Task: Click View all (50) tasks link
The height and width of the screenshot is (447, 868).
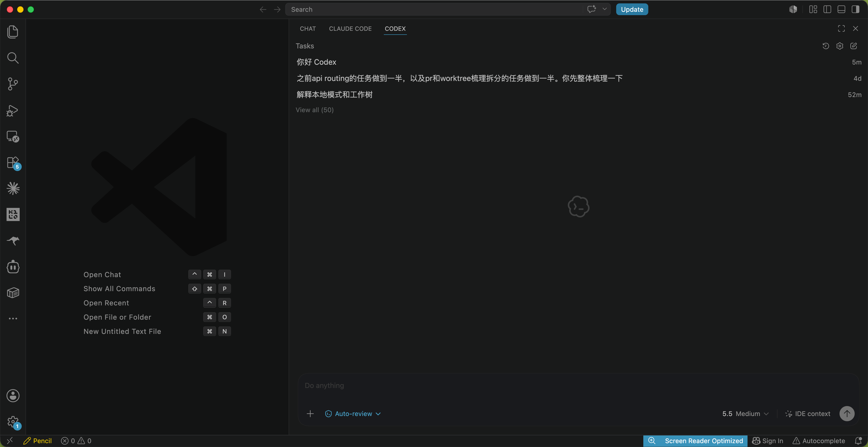Action: [x=314, y=110]
